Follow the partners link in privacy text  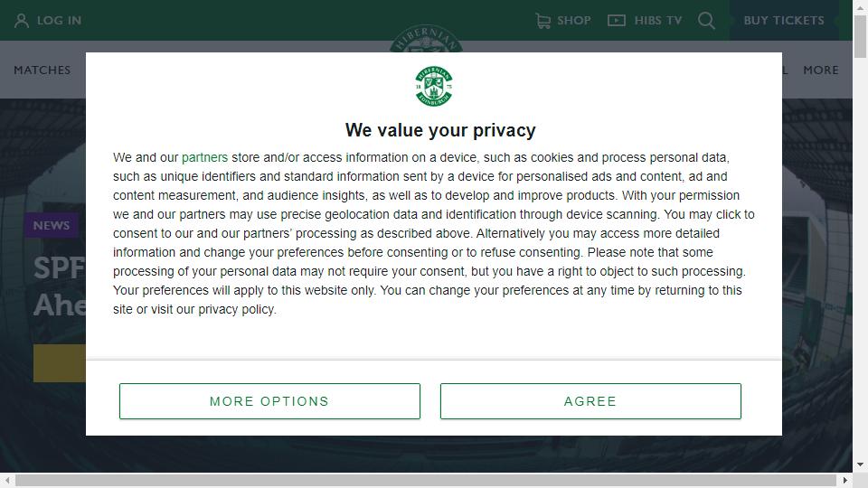[205, 157]
